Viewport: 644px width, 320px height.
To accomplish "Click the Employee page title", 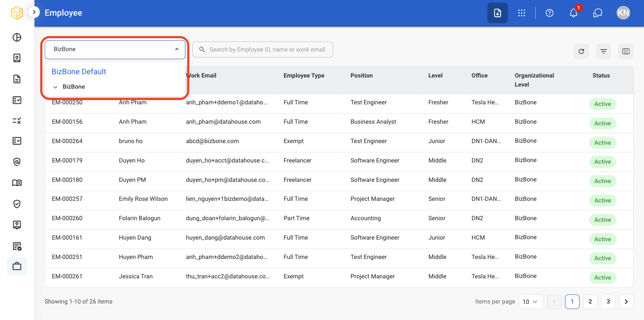I will [x=64, y=13].
